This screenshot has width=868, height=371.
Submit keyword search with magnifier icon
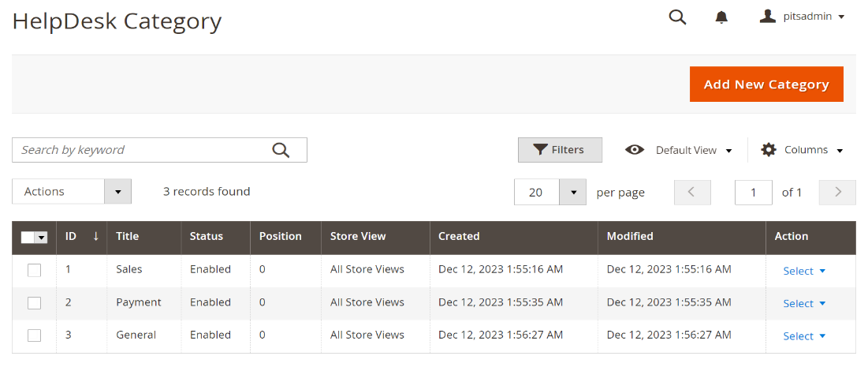[x=281, y=150]
